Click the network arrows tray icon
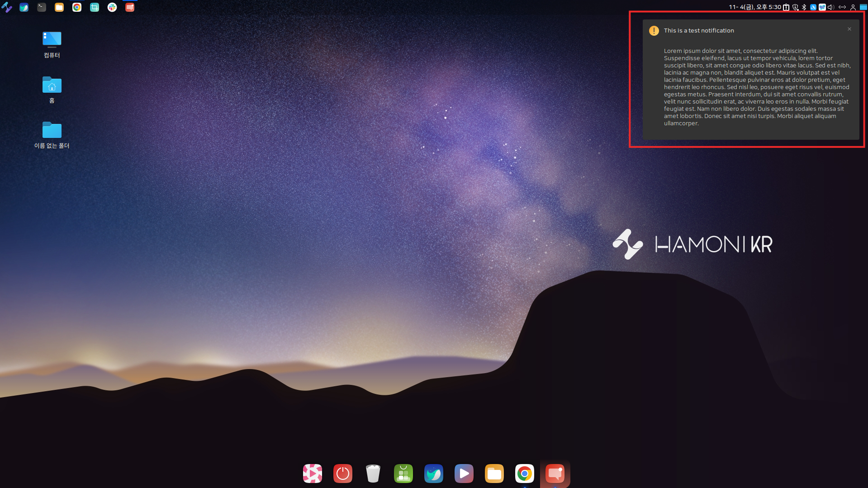The image size is (868, 488). pos(842,7)
